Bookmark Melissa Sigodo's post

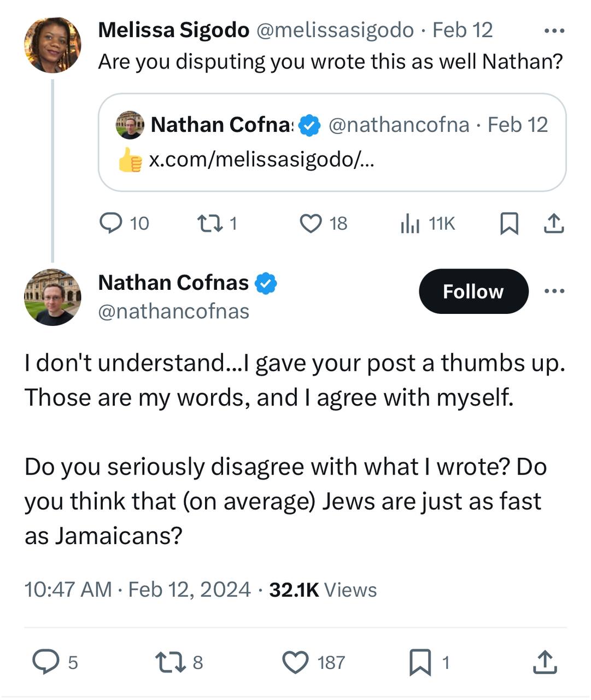point(509,223)
